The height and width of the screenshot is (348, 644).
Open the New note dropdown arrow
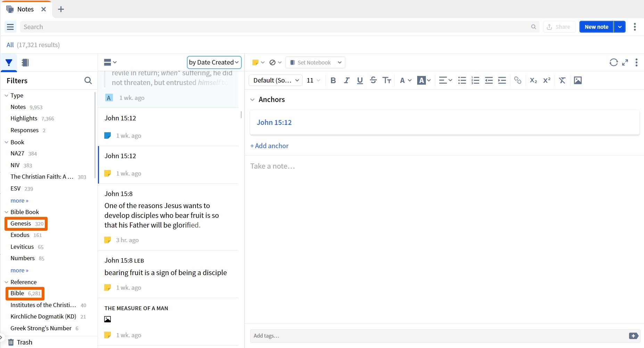pyautogui.click(x=620, y=27)
